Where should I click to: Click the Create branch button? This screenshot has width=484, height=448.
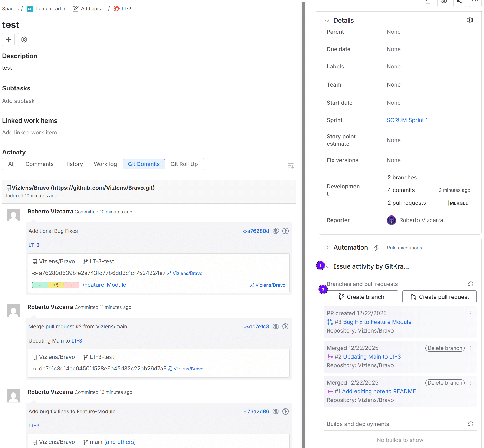361,297
